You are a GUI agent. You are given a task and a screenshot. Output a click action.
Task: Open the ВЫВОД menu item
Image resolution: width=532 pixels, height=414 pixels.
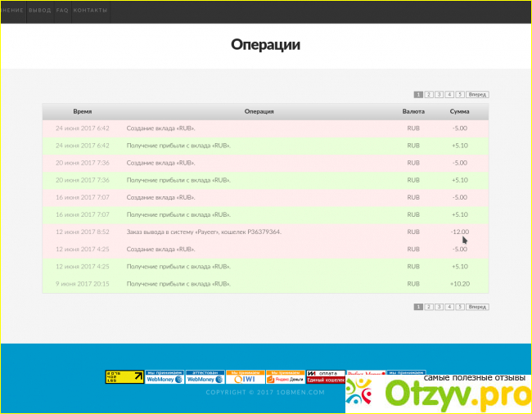[x=39, y=11]
